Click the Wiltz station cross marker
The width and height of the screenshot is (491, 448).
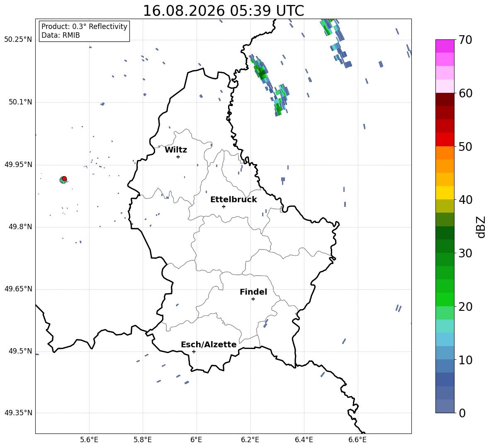point(178,157)
